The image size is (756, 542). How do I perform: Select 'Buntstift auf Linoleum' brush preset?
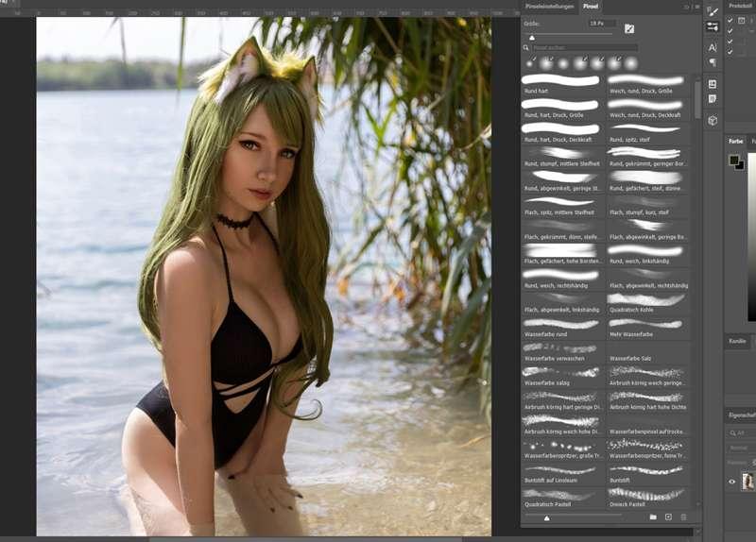click(561, 474)
